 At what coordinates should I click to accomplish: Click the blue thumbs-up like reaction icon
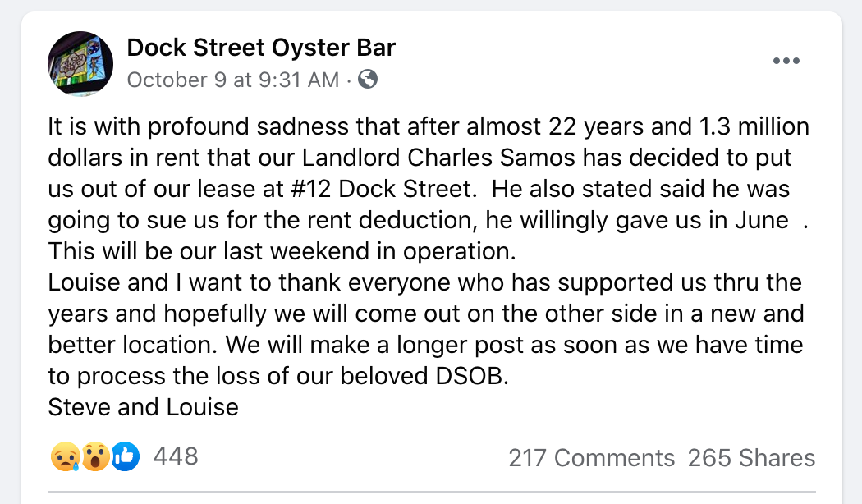click(x=126, y=456)
